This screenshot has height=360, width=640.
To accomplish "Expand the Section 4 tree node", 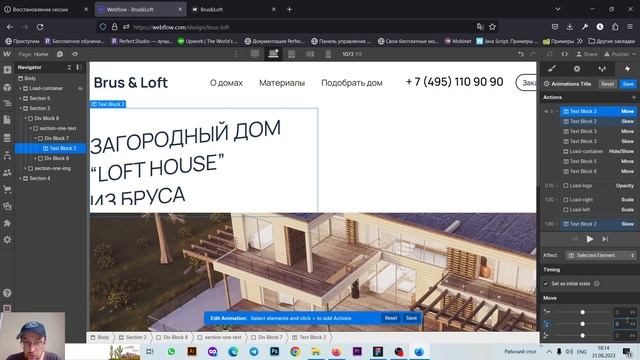I will click(20, 178).
